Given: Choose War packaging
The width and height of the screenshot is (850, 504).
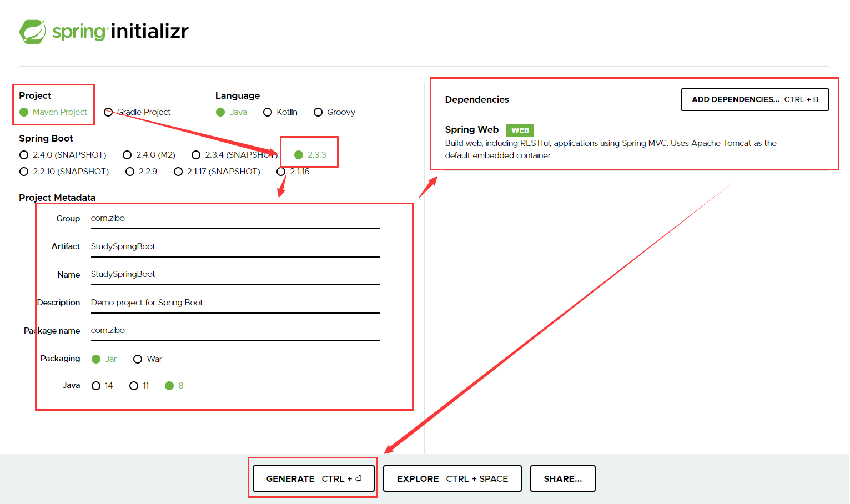Looking at the screenshot, I should (x=148, y=359).
